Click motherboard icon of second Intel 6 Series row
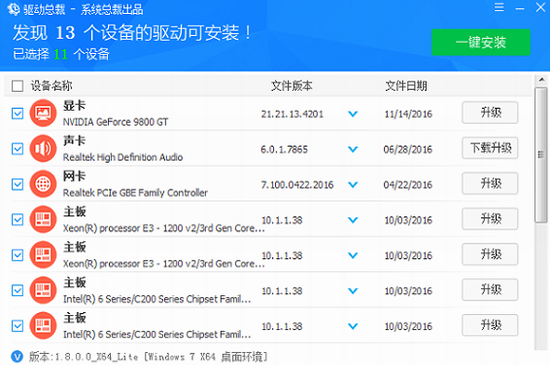This screenshot has height=365, width=550. [43, 326]
